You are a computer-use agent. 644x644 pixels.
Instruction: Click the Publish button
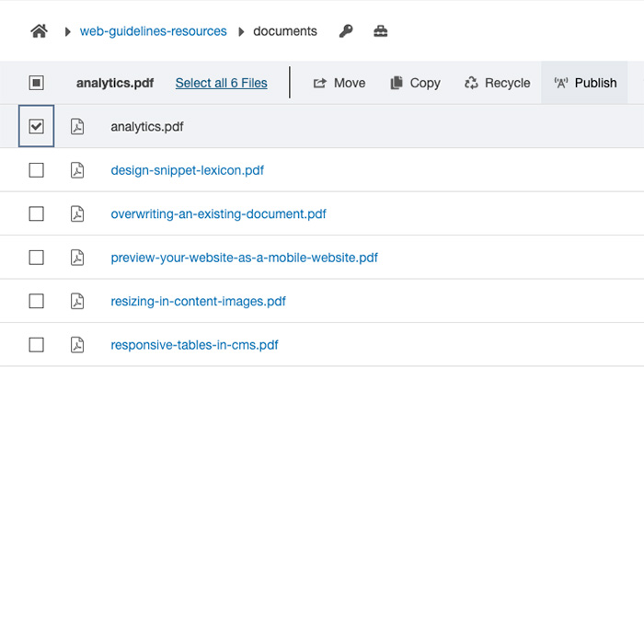point(585,83)
